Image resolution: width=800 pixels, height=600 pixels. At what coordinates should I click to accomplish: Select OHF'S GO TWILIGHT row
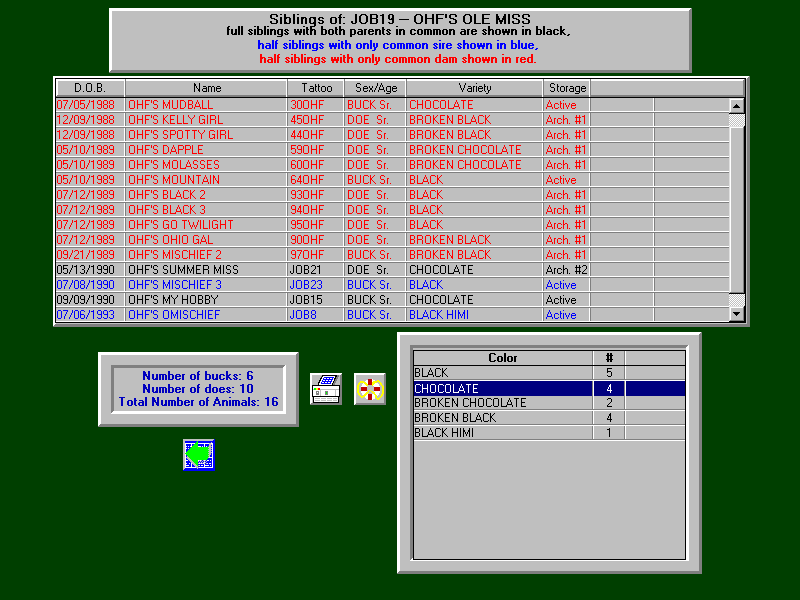(392, 224)
